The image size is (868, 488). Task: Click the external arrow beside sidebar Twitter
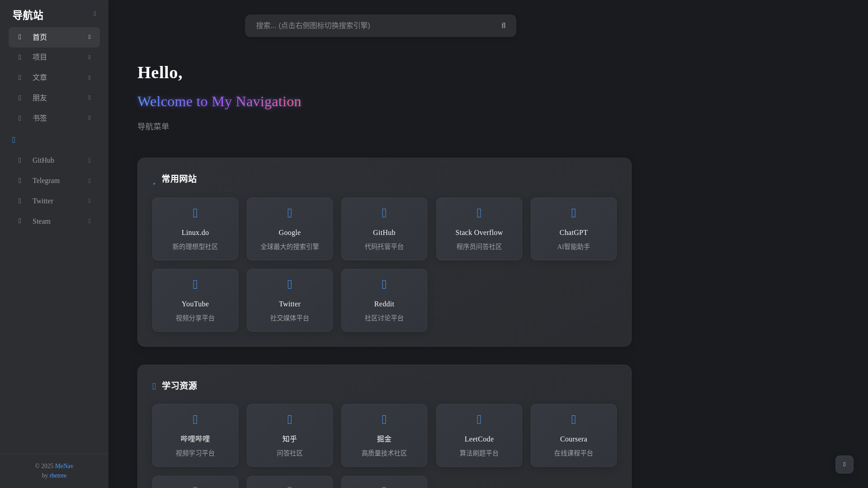click(x=90, y=201)
